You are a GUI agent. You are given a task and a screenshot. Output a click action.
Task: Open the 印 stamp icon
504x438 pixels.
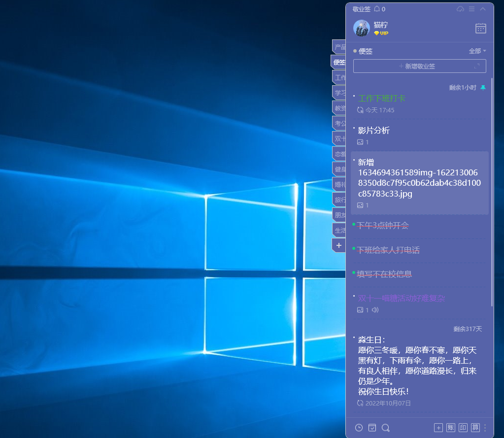click(x=463, y=428)
